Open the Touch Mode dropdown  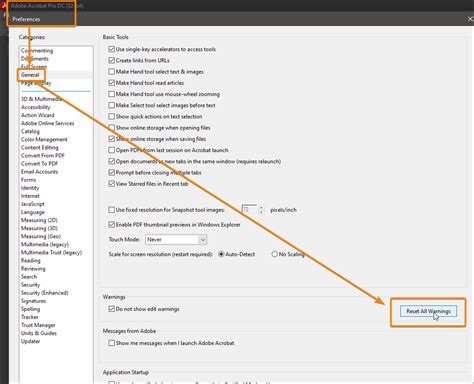(176, 239)
